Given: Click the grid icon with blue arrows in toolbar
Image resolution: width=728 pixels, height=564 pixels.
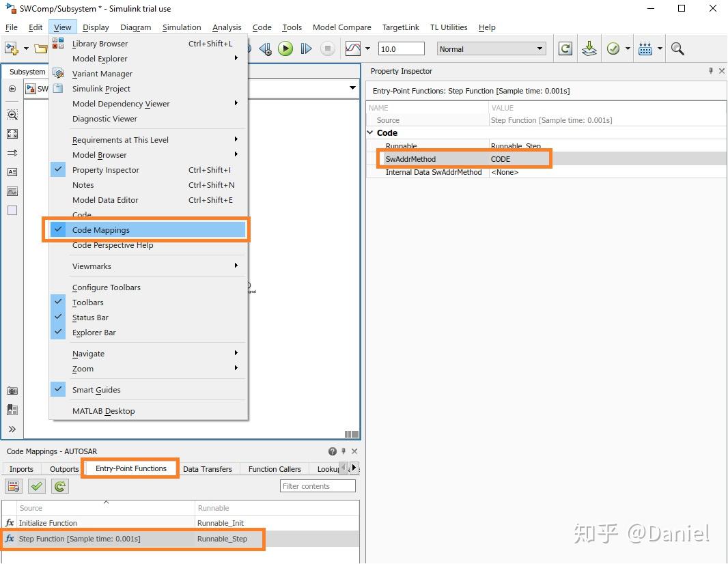Looking at the screenshot, I should click(645, 48).
